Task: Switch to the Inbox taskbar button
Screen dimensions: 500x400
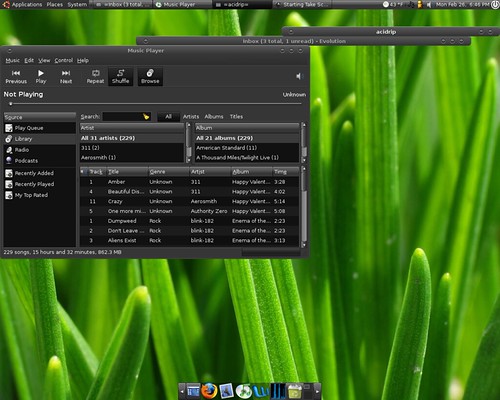Action: [121, 4]
